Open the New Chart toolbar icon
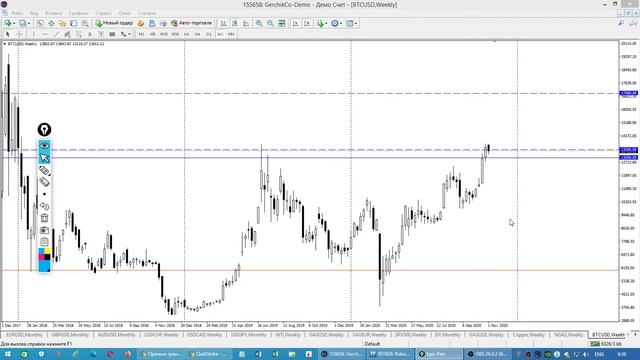The width and height of the screenshot is (640, 360). point(7,23)
